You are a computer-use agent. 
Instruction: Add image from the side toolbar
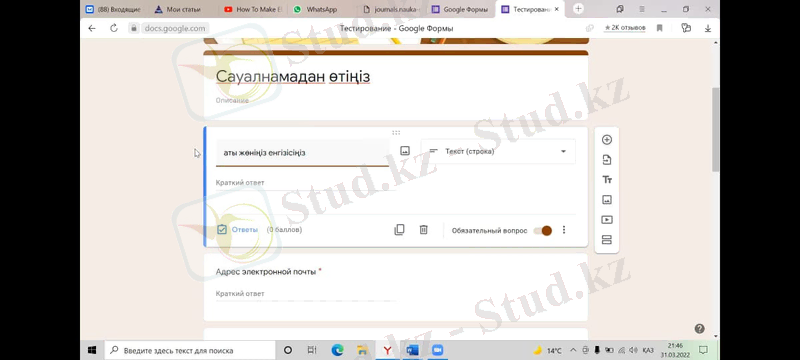(x=607, y=200)
